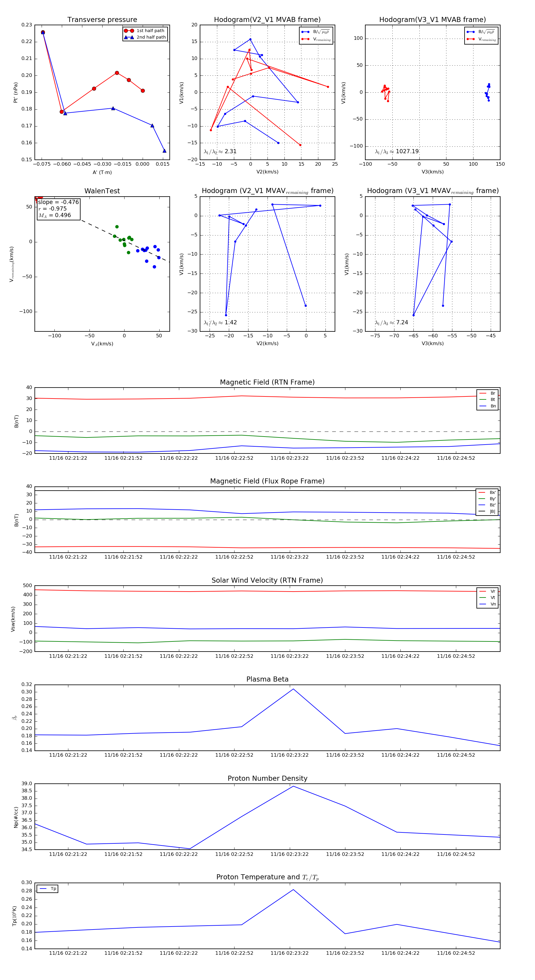This screenshot has width=535, height=980.
Task: Click the λ1/λ3 ≈ 1027.19 annotation
Action: [397, 151]
